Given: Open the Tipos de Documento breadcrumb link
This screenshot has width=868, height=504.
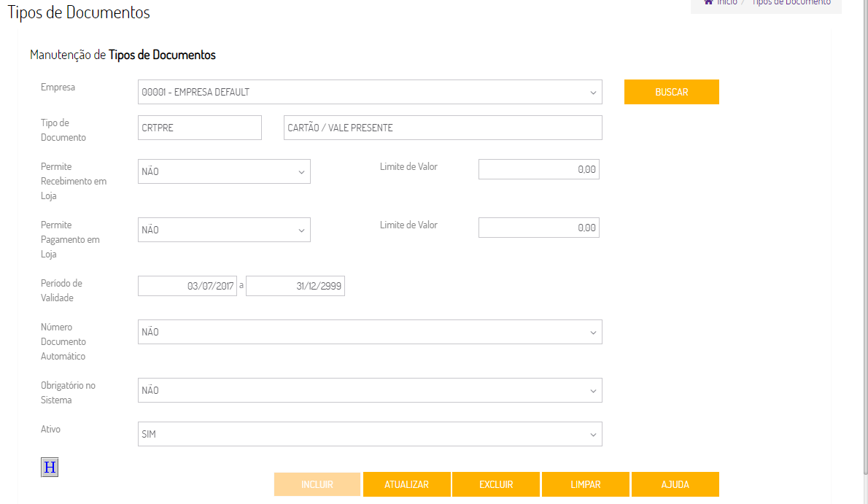Looking at the screenshot, I should 791,3.
